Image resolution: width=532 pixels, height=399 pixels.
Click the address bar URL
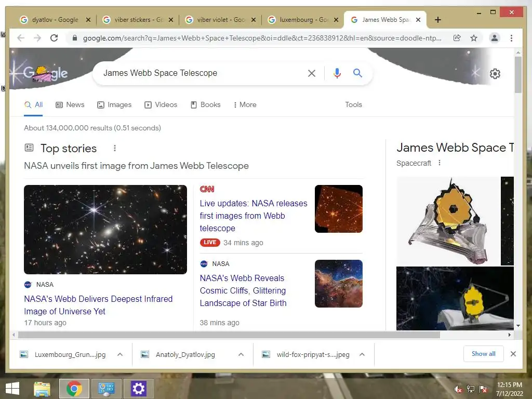[262, 38]
